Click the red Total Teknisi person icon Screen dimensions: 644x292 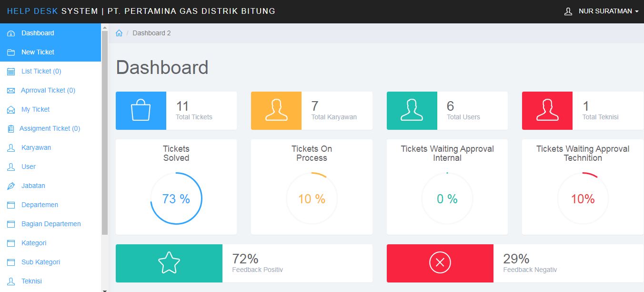[547, 111]
